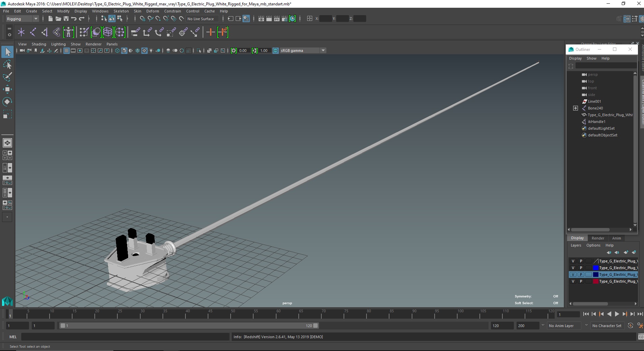Toggle the viewport grid display icon
This screenshot has height=351, width=644.
coord(66,51)
